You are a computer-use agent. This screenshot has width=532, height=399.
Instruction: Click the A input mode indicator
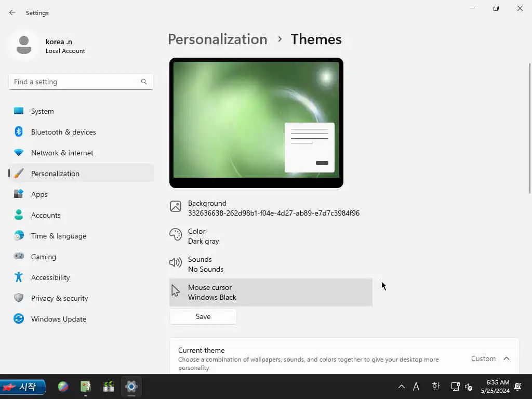[416, 387]
